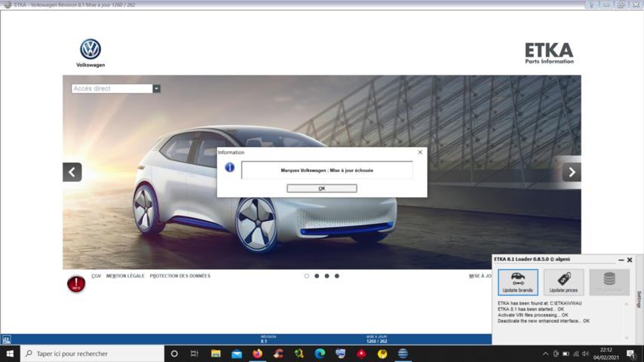
Task: Click the battery icon in system tray
Action: coord(566,354)
